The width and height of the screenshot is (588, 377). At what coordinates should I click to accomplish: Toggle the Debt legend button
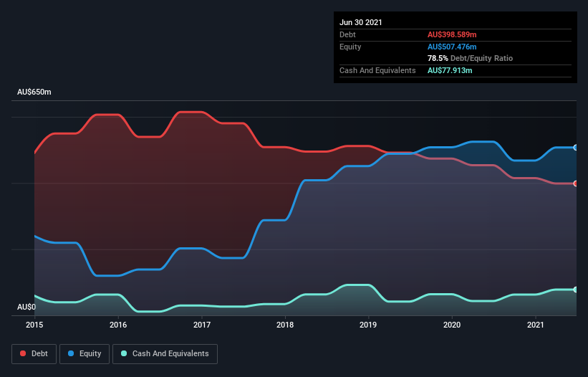click(34, 354)
